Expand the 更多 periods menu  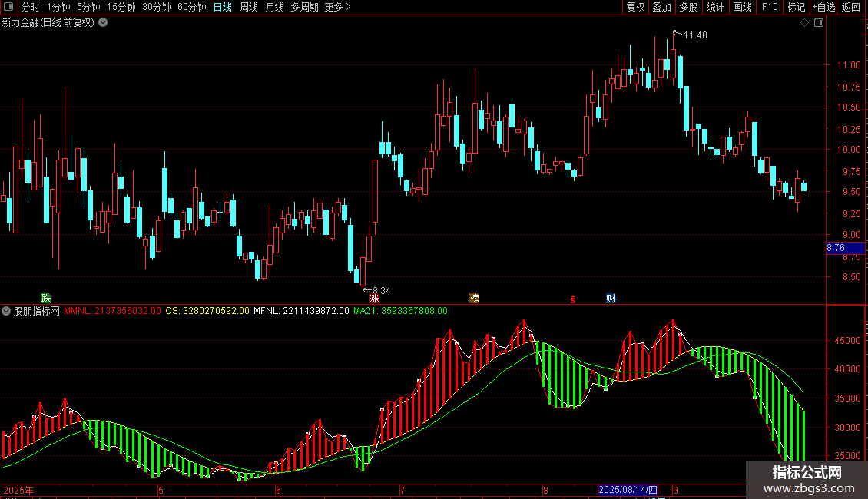[x=338, y=7]
